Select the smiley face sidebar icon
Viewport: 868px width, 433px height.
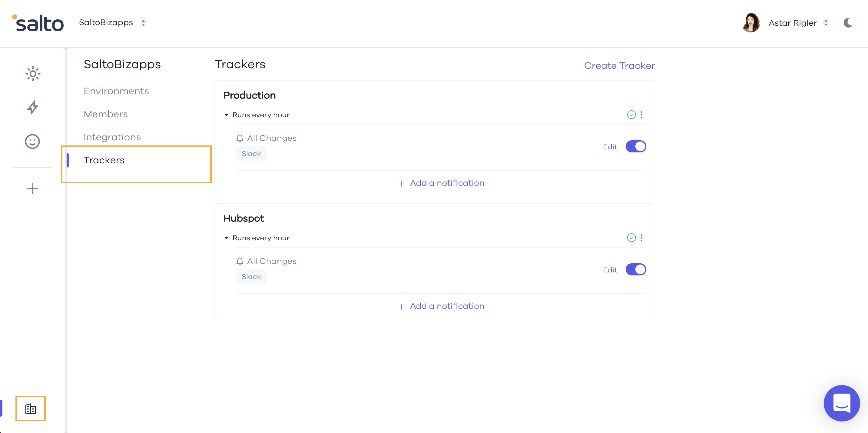32,141
